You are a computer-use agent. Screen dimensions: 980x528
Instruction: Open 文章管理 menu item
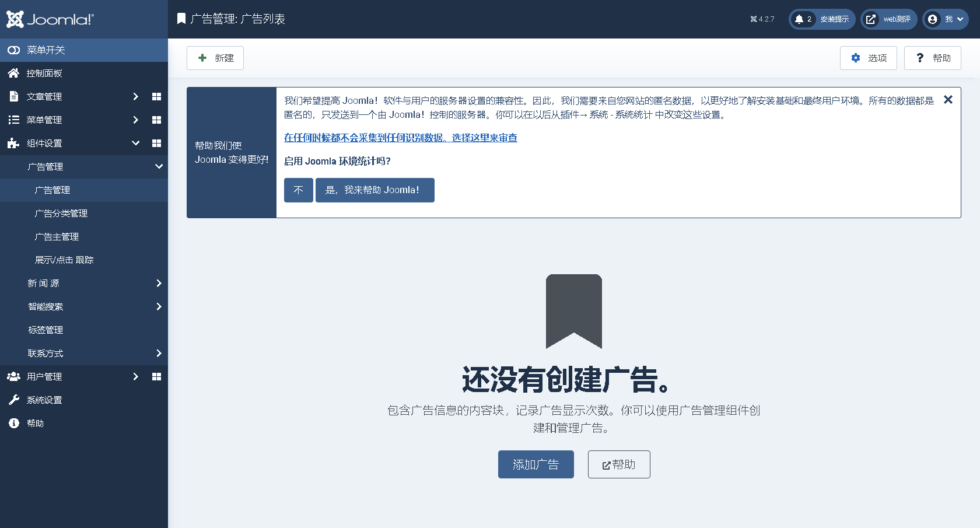click(x=44, y=97)
